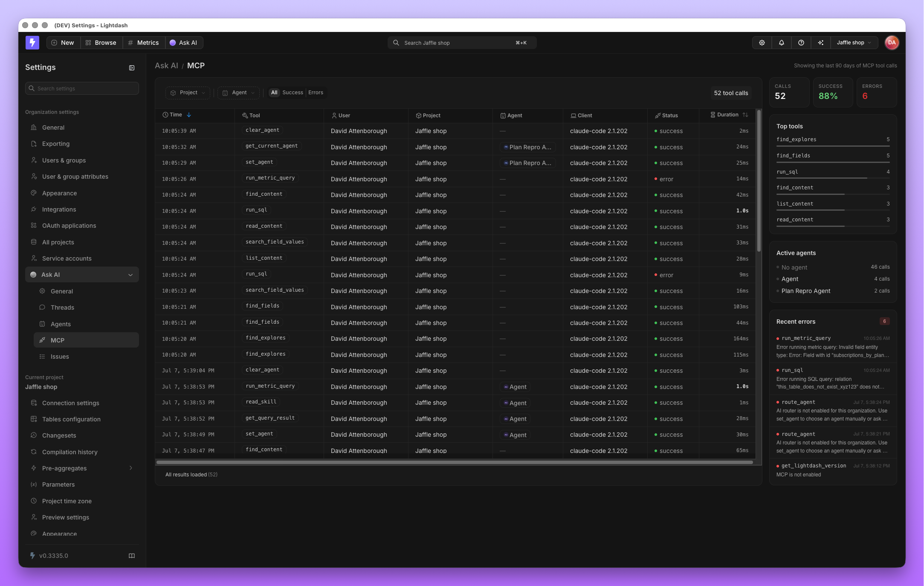Open the Agent filter dropdown
Screen dimensions: 924x586
[x=239, y=93]
